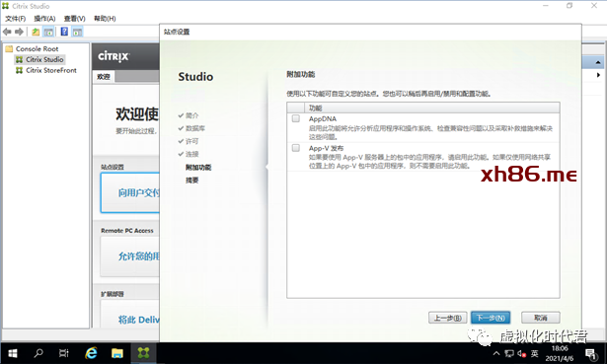Click the 英 input method indicator
607x364 pixels.
pos(535,353)
